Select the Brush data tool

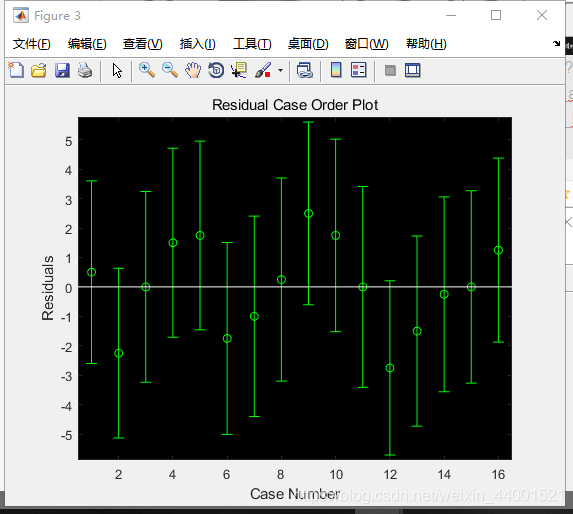point(263,70)
